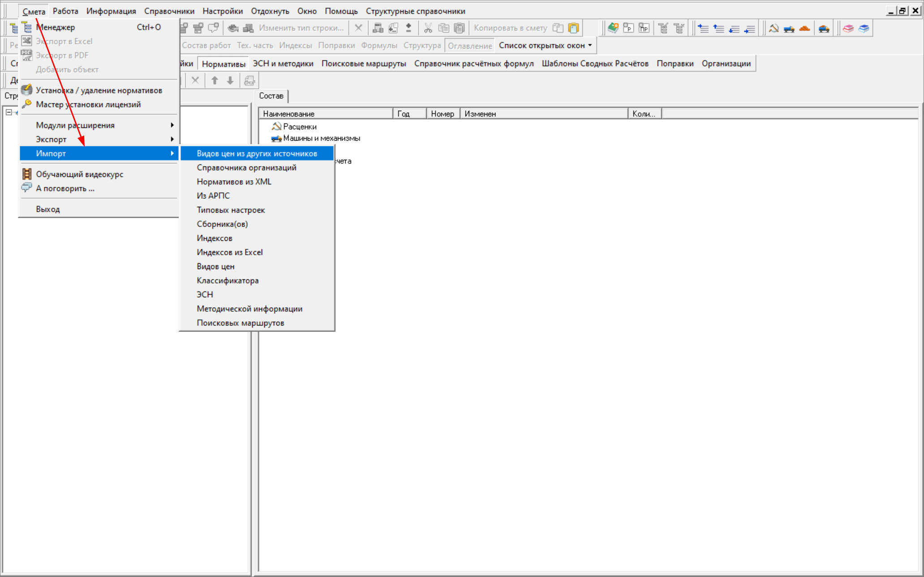Click the toolbar icon labeled 'ПР'
Viewport: 924px width, 577px height.
[x=644, y=28]
